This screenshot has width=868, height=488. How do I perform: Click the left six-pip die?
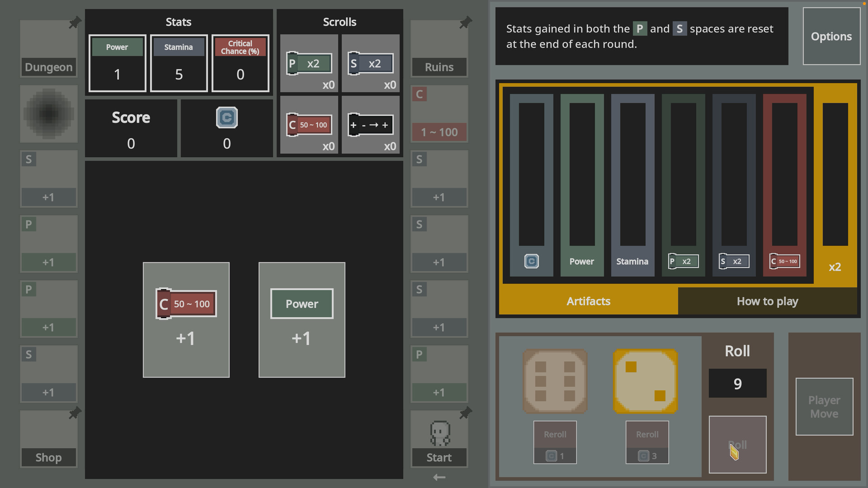555,381
